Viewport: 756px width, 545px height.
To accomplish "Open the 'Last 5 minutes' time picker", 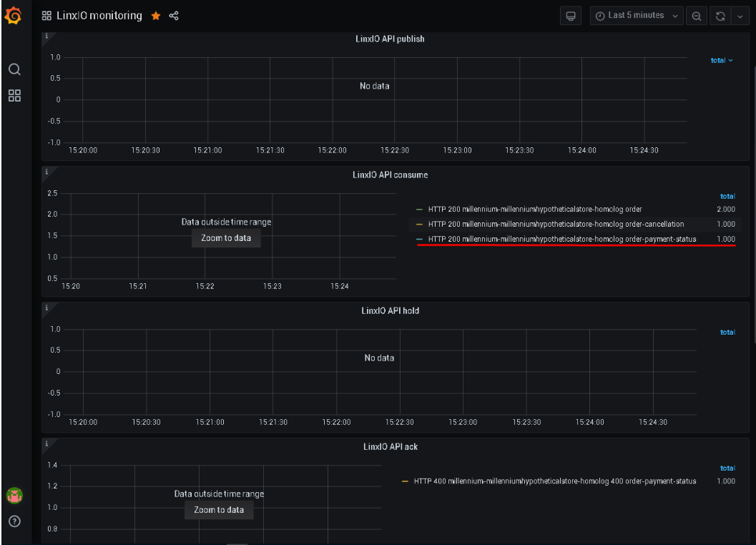I will click(637, 16).
